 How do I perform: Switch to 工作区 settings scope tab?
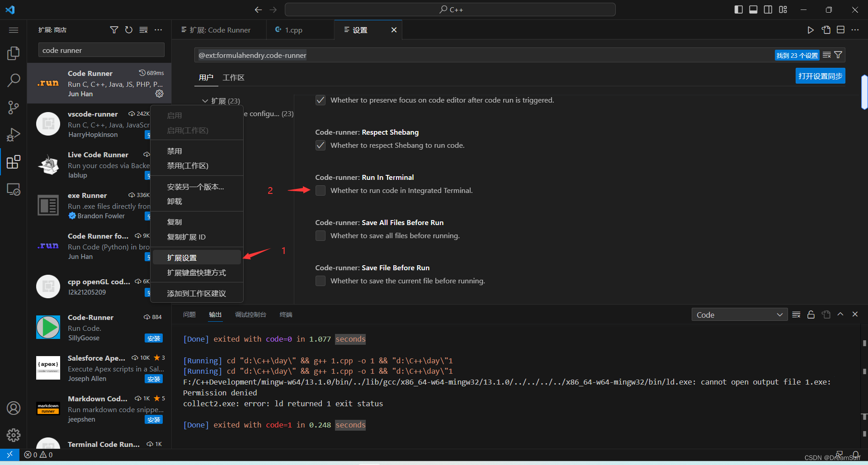tap(233, 77)
